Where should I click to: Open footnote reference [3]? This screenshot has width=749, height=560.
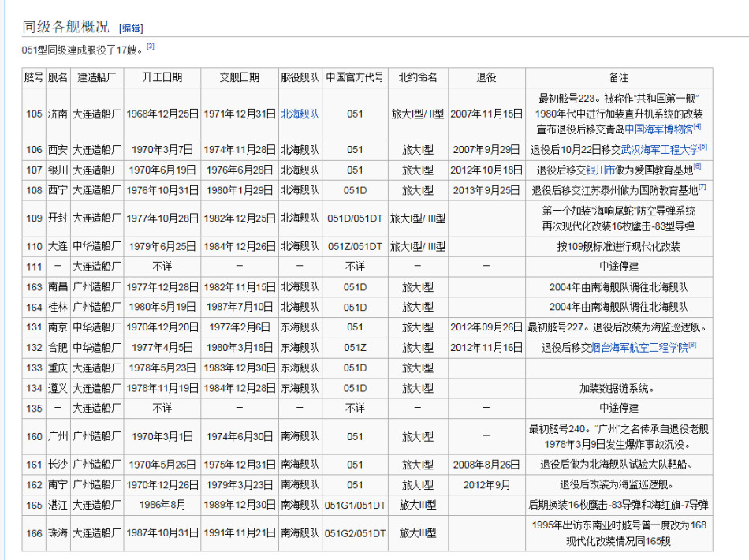coord(151,47)
